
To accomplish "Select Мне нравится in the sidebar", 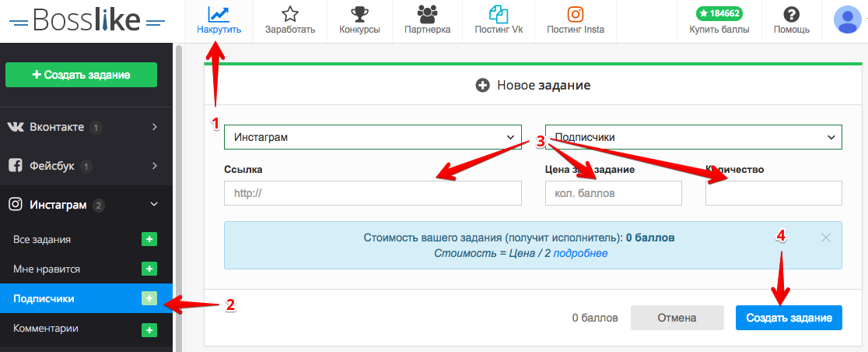I will [x=47, y=269].
